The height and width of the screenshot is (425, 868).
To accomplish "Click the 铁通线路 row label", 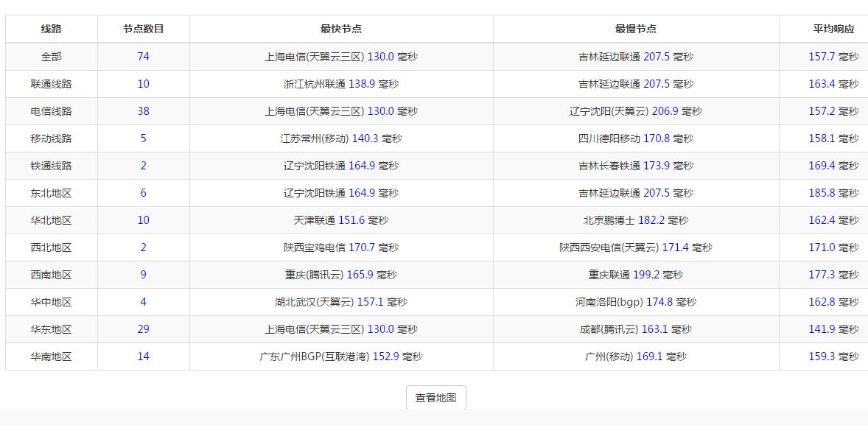I will (52, 166).
